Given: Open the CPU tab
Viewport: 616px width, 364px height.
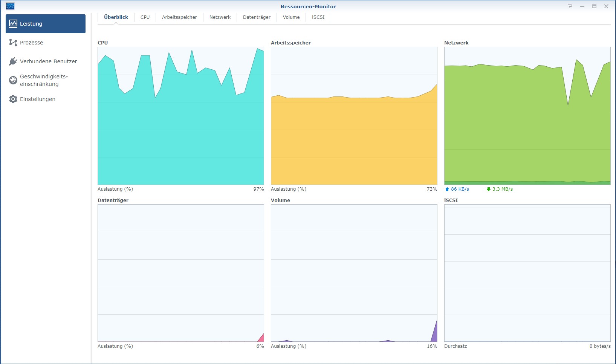Looking at the screenshot, I should click(145, 17).
